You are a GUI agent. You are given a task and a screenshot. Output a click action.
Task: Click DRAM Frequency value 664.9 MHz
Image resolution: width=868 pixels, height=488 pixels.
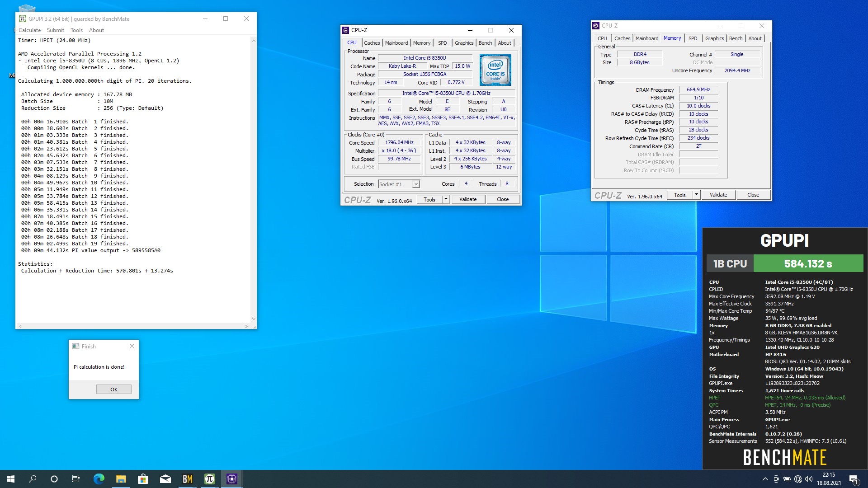pyautogui.click(x=698, y=89)
